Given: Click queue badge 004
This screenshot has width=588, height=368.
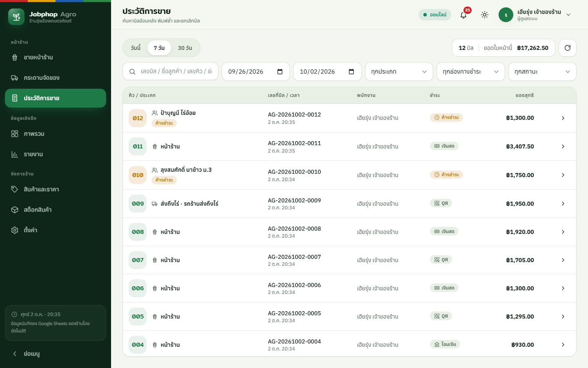Looking at the screenshot, I should coord(138,345).
